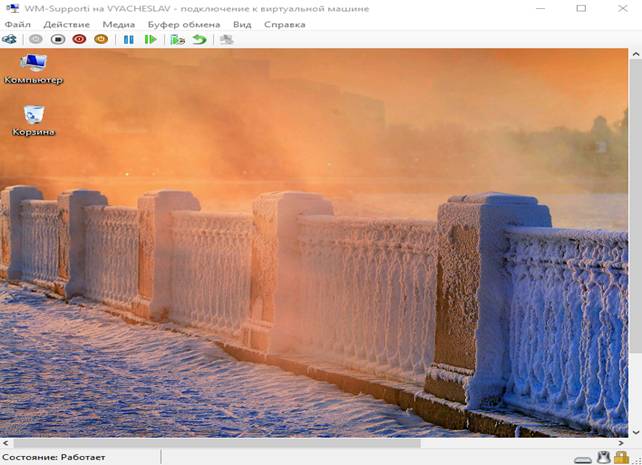The height and width of the screenshot is (465, 642).
Task: Create a checkpoint of the VM
Action: point(178,40)
